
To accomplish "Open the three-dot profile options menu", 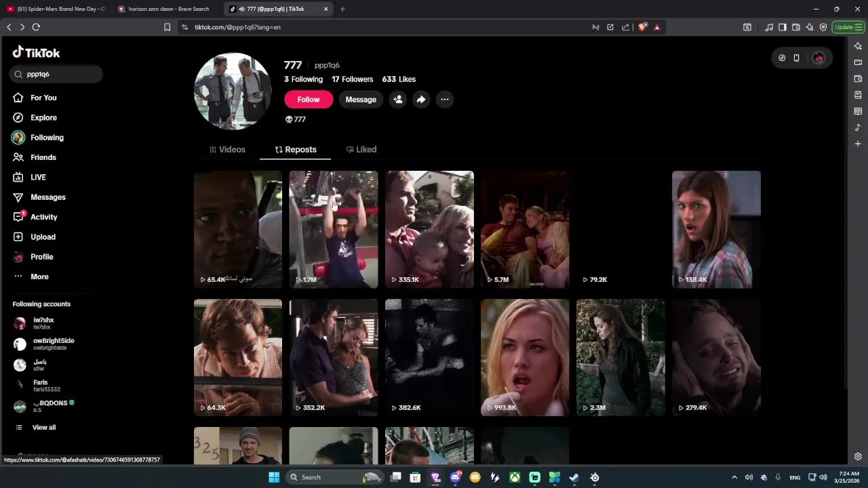I will coord(445,100).
